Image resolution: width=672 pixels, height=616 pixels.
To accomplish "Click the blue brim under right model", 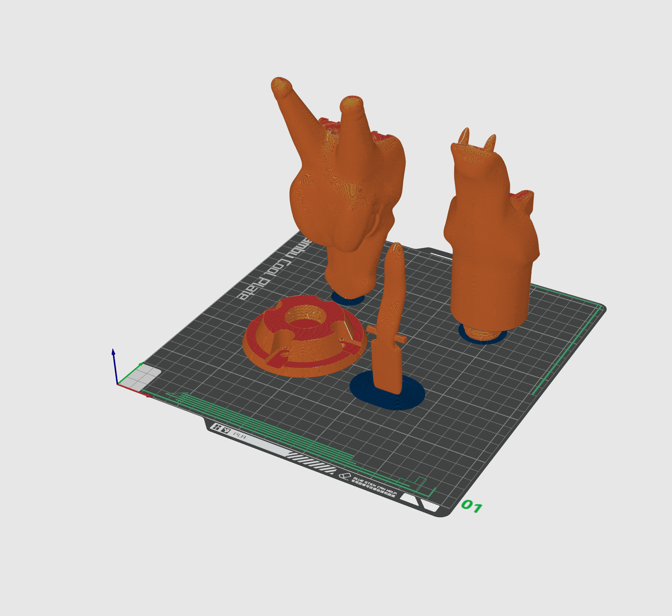I will coord(482,334).
